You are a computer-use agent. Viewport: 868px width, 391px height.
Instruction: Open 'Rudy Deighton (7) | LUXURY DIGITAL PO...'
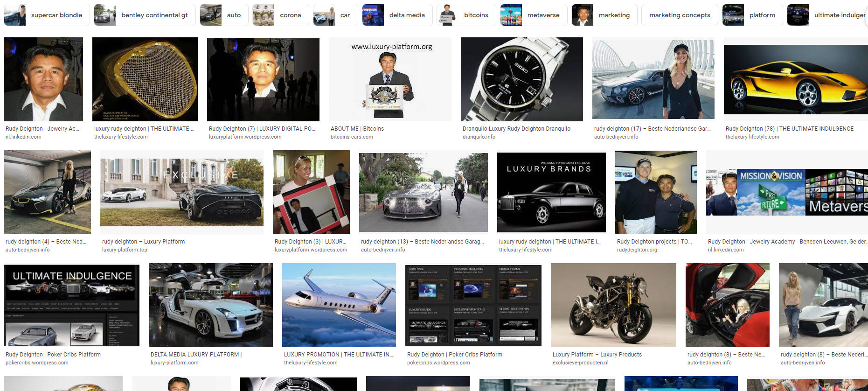coord(262,129)
